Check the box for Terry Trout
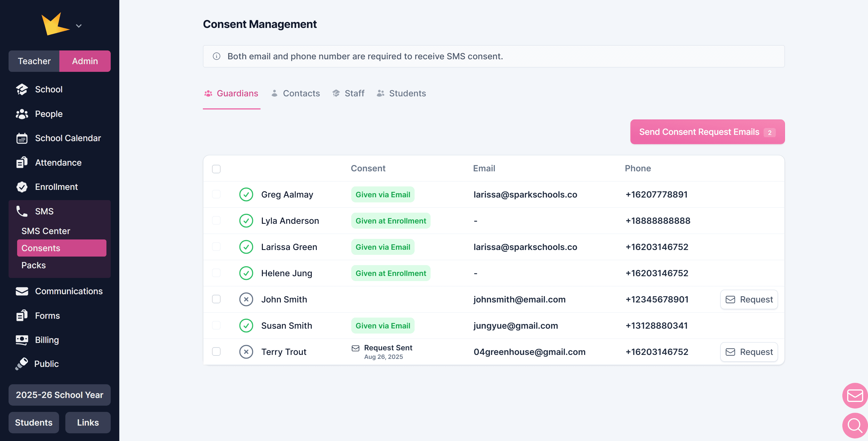 pyautogui.click(x=216, y=351)
